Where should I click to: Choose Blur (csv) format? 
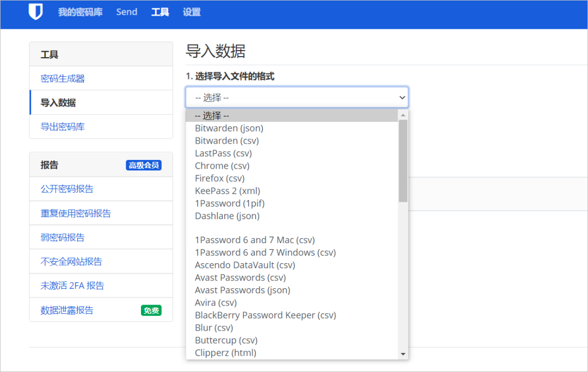tap(292, 328)
